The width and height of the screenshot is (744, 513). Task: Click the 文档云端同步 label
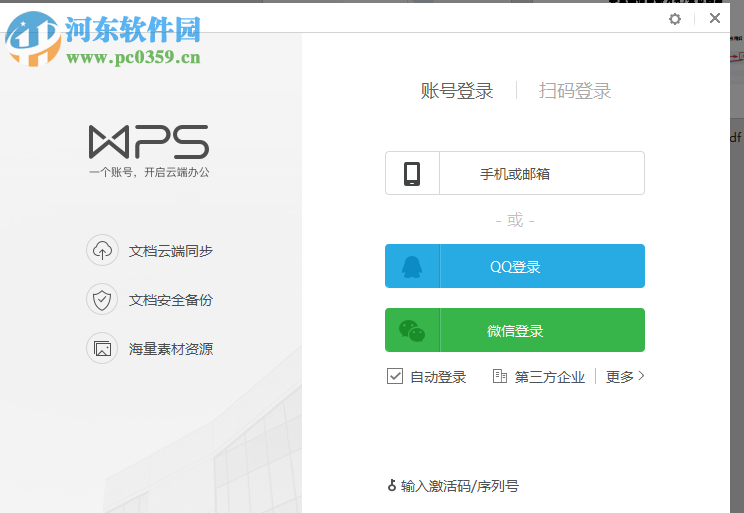[171, 251]
